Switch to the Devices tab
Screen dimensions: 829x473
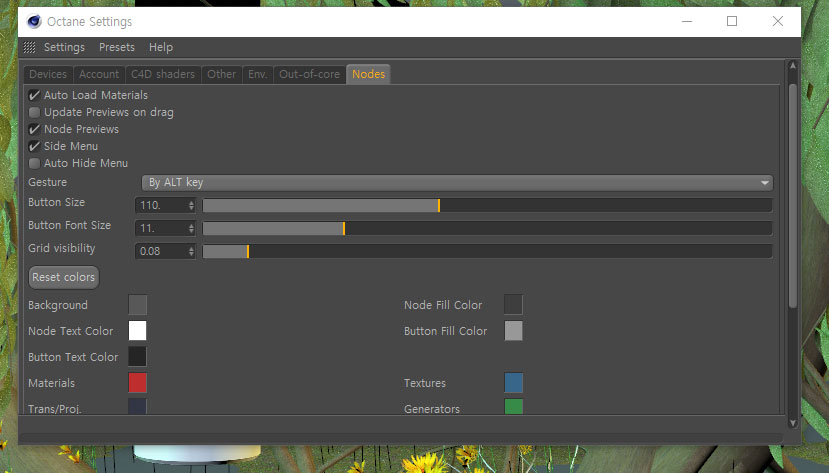click(48, 74)
